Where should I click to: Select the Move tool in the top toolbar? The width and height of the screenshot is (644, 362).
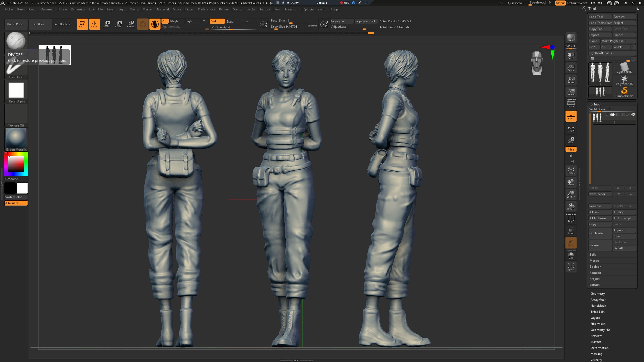(x=106, y=24)
